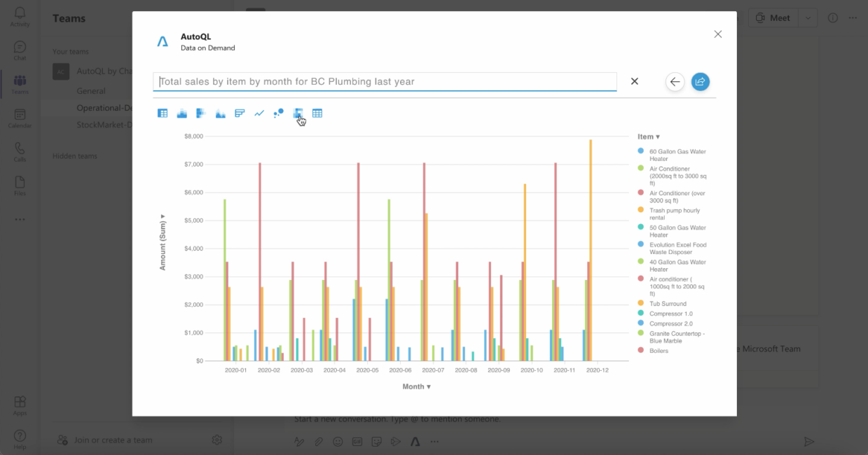Click the 2020-12 month axis label
Screen dimensions: 868x455
pos(597,370)
